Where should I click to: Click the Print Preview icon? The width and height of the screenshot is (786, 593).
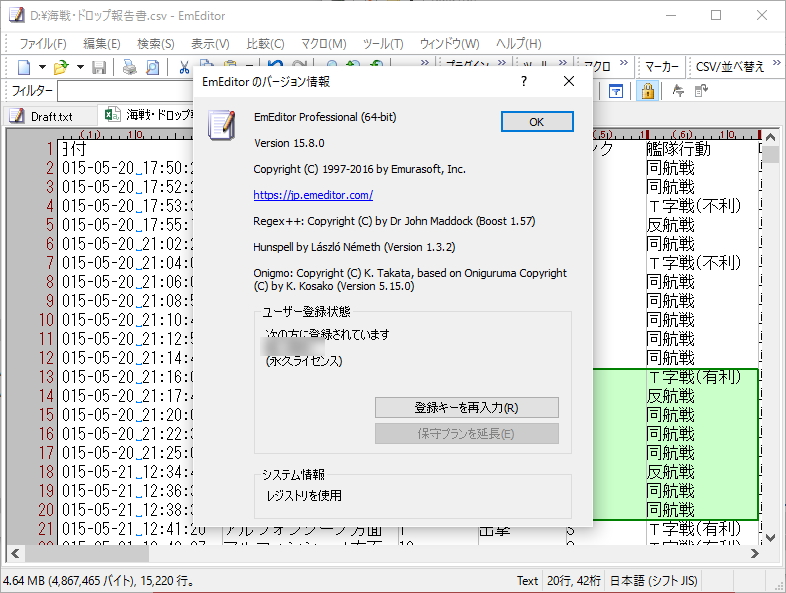coord(152,67)
